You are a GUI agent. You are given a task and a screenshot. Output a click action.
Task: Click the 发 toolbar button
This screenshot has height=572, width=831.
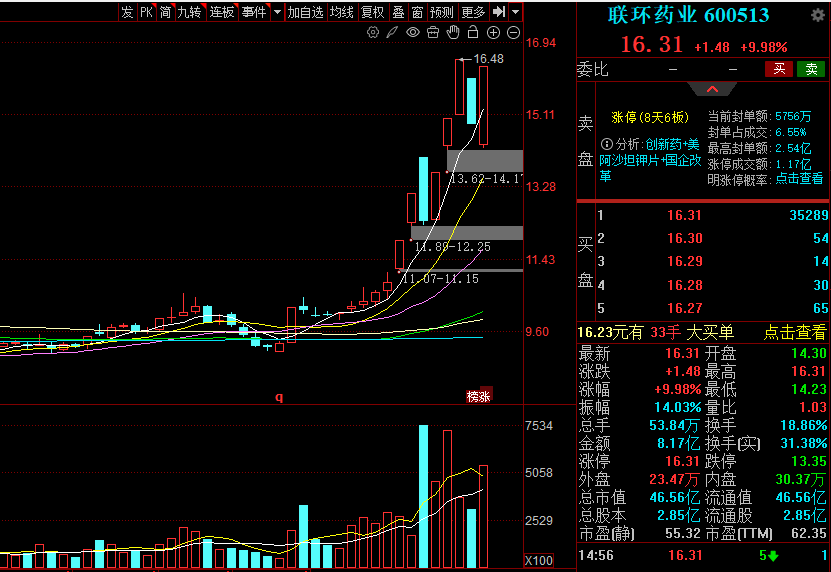(127, 12)
